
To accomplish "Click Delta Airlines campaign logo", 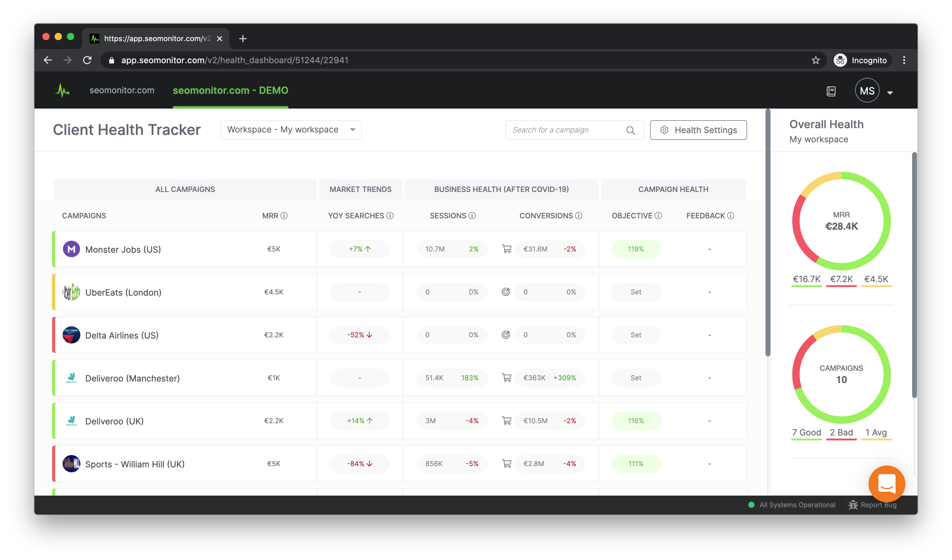I will [71, 335].
